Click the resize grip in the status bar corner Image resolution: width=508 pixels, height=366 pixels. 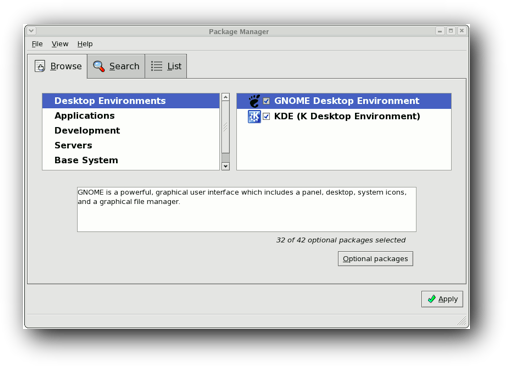(x=462, y=321)
